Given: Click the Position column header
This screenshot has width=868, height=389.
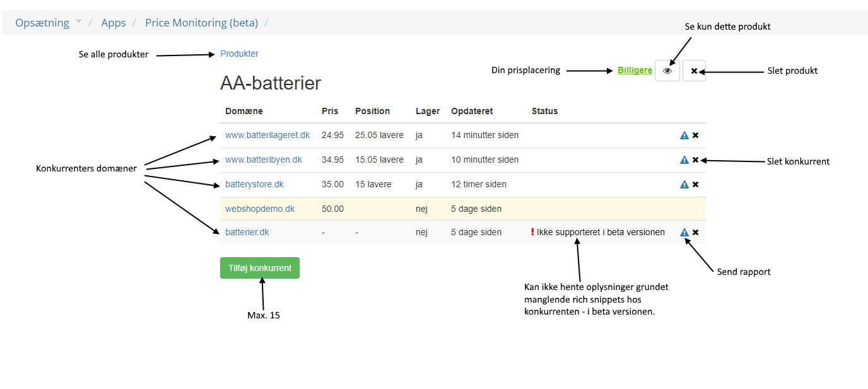Looking at the screenshot, I should pyautogui.click(x=373, y=111).
